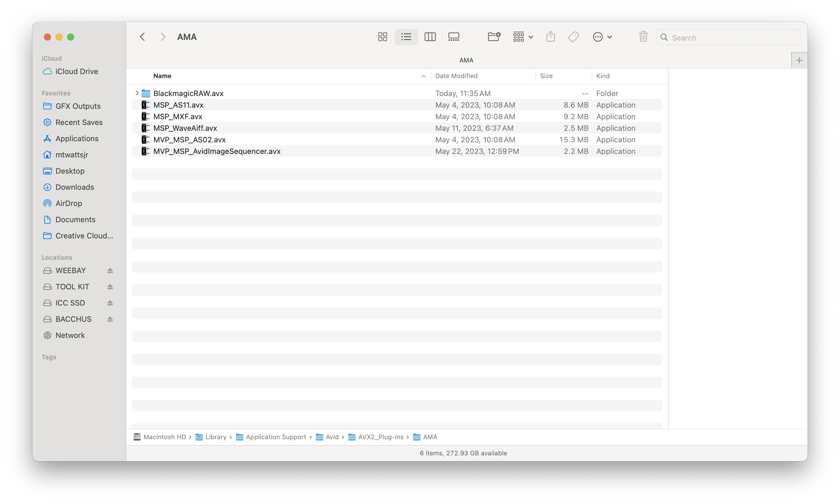The height and width of the screenshot is (504, 840).
Task: Switch to column view
Action: pos(430,37)
